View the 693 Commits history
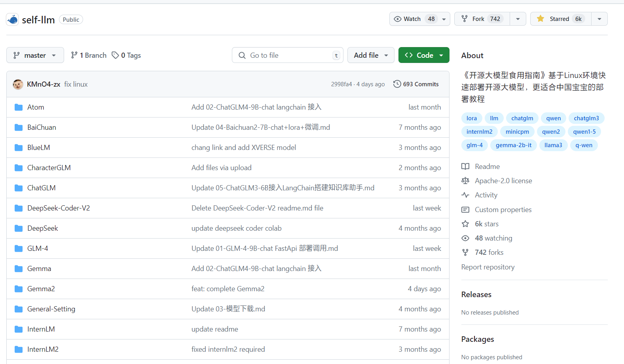Image resolution: width=624 pixels, height=364 pixels. click(416, 84)
